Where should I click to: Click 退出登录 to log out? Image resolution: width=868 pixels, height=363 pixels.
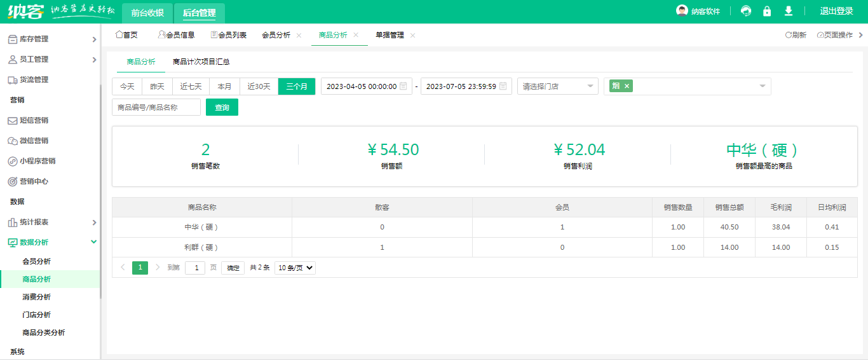pyautogui.click(x=836, y=11)
